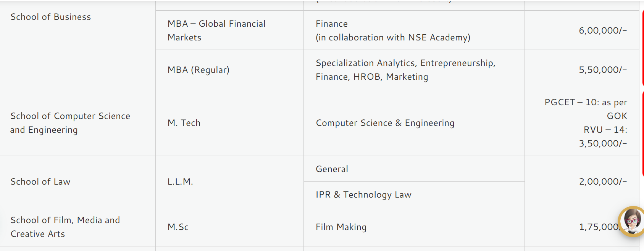This screenshot has height=251, width=644.
Task: Open the School of Computer Science row
Action: (70, 123)
